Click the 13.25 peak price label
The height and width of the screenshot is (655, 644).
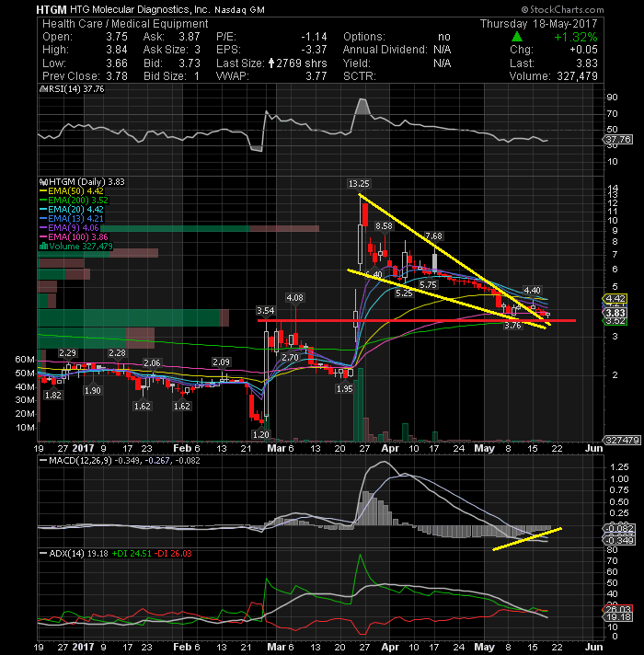tap(359, 183)
